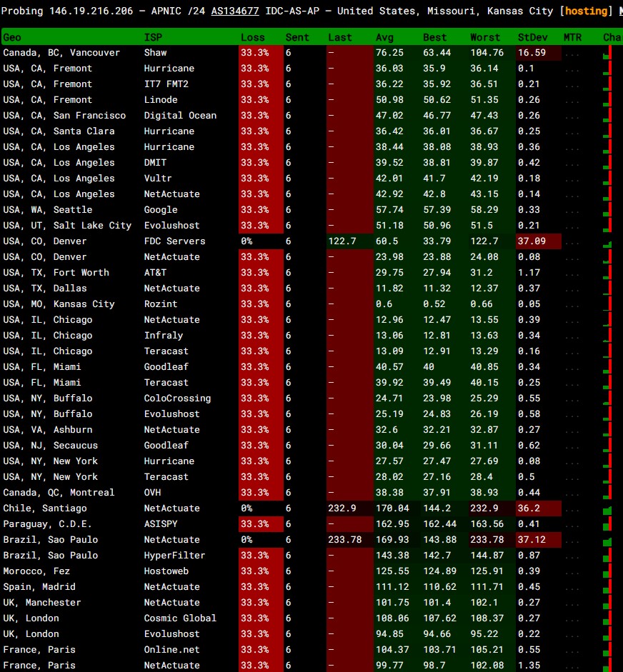Select the 'USA, CA, San Francisco' geo cell
623x672 pixels.
click(x=64, y=115)
